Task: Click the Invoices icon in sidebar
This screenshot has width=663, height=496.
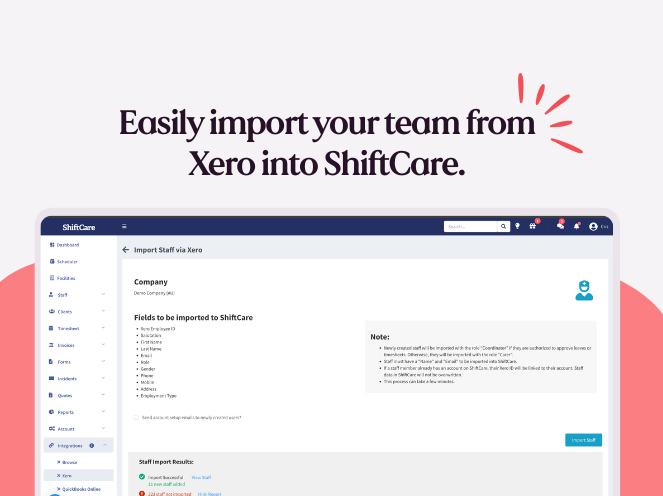Action: point(51,345)
